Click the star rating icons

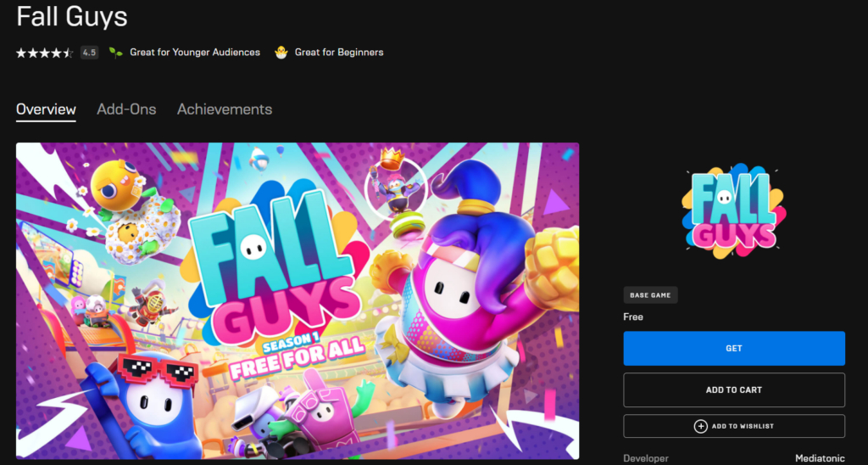pyautogui.click(x=45, y=53)
